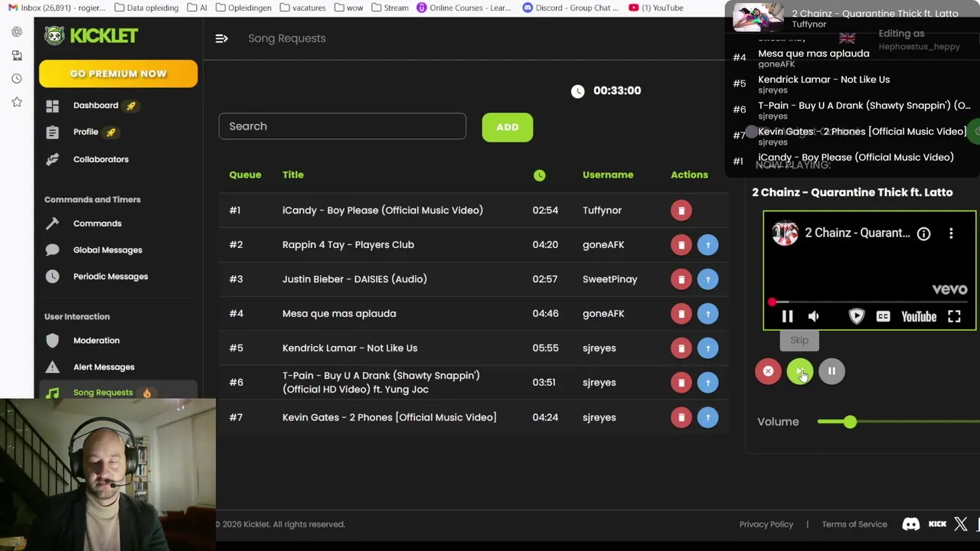Open Periodic Messages in the sidebar
Screen dimensions: 980x551
click(x=110, y=276)
